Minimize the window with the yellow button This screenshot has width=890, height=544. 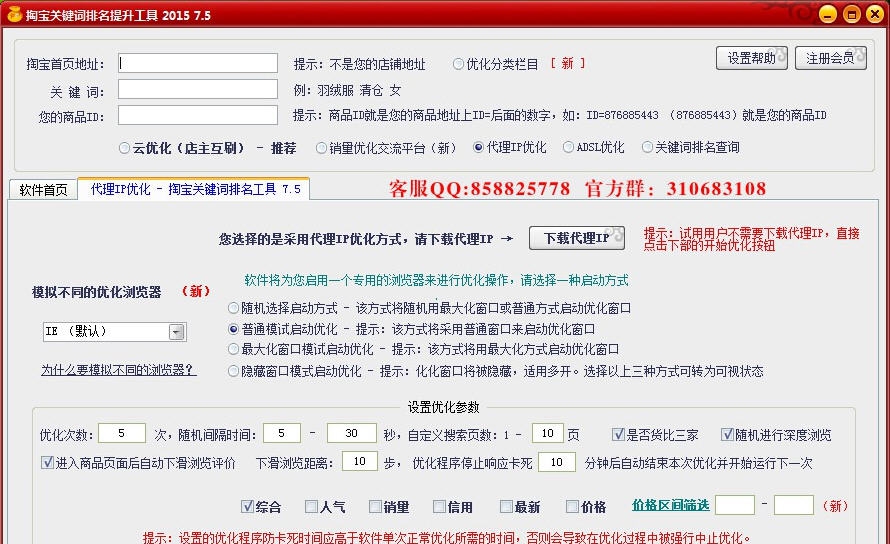point(828,14)
